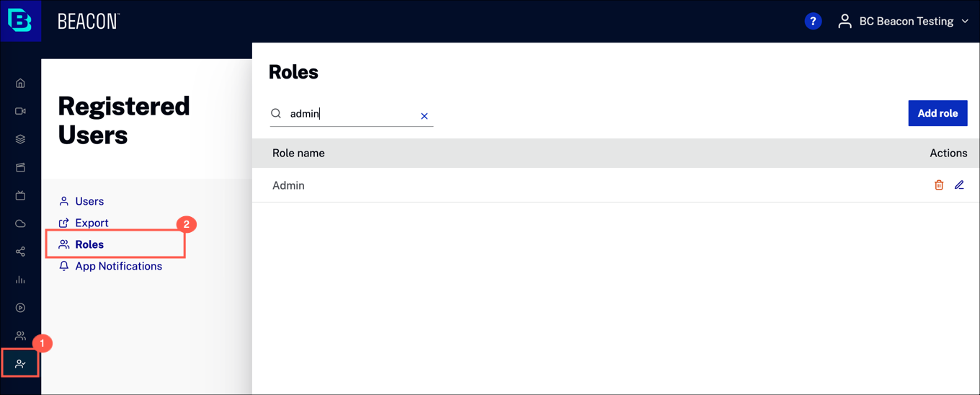Click the user avatar icon in the header
This screenshot has height=395, width=980.
tap(845, 21)
